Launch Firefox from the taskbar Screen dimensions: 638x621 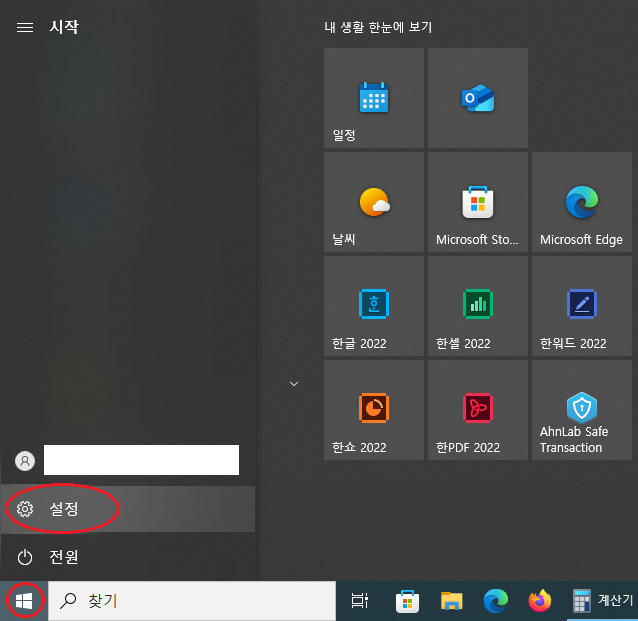pos(540,601)
